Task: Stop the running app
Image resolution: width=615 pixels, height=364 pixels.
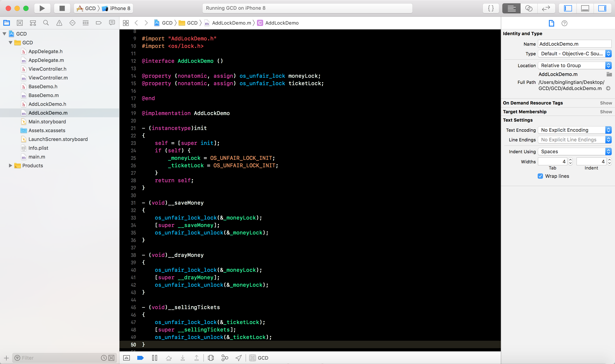Action: point(62,8)
